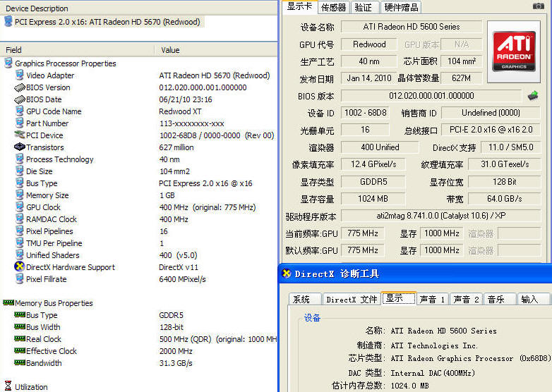Open the 系统 tab in DirectX diagnostic tool
Viewport: 552px width, 392px height.
[304, 299]
